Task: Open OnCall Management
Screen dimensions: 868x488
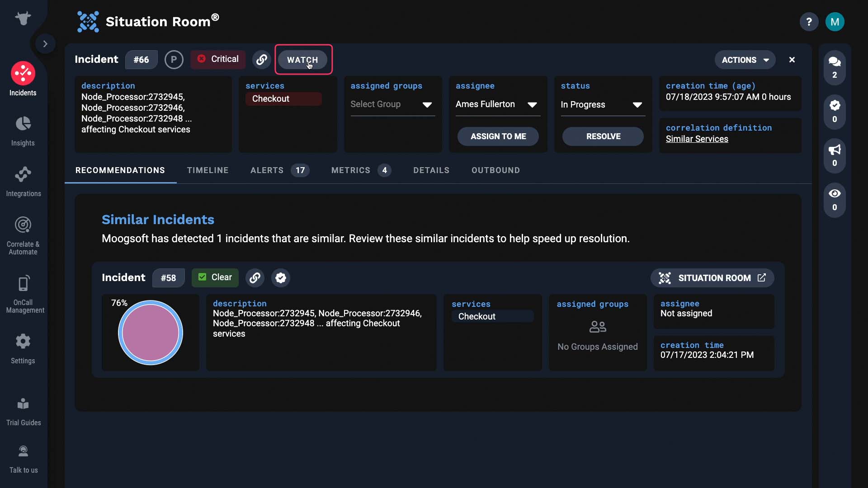Action: [25, 294]
